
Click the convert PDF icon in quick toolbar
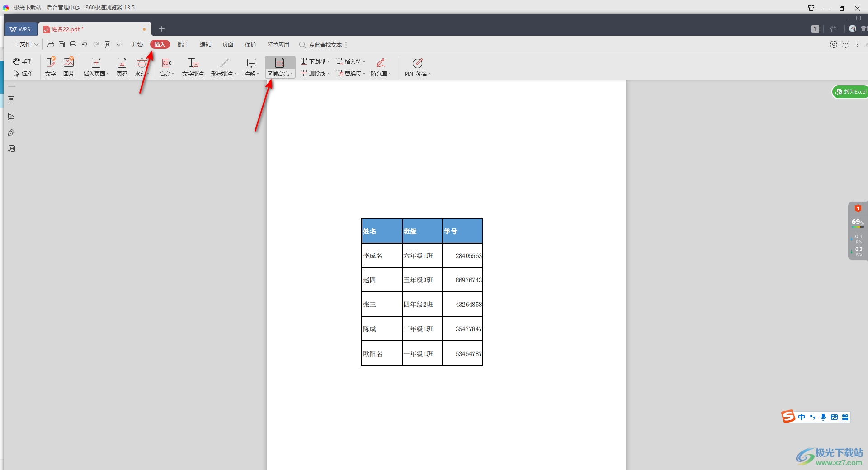107,44
